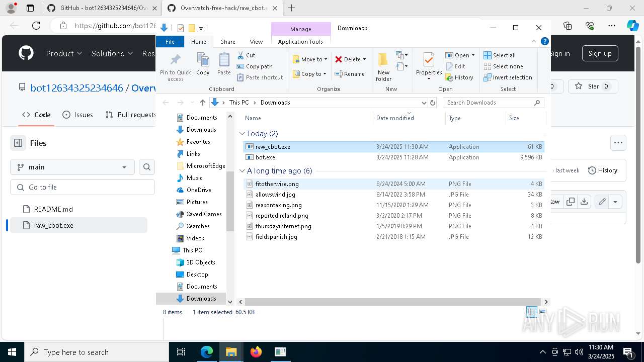Viewport: 644px width, 362px height.
Task: Open Issues tab on GitHub
Action: click(78, 115)
